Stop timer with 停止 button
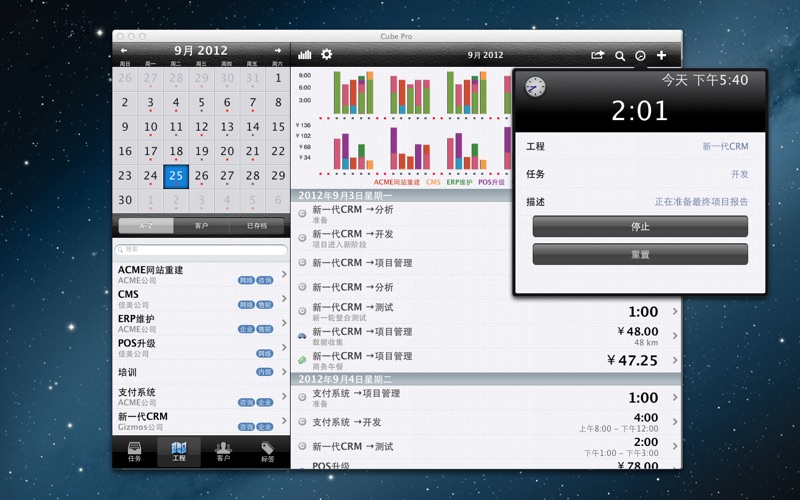Image resolution: width=800 pixels, height=500 pixels. (x=640, y=227)
